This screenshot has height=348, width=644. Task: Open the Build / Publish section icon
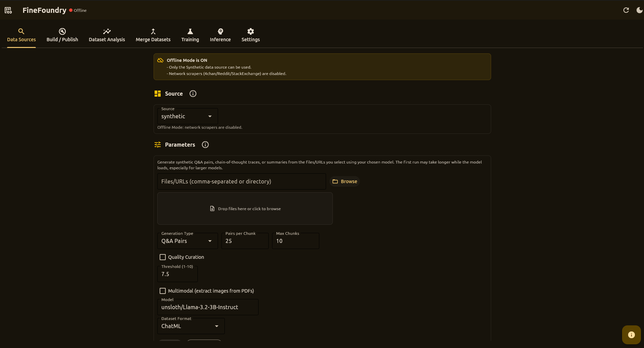(62, 31)
